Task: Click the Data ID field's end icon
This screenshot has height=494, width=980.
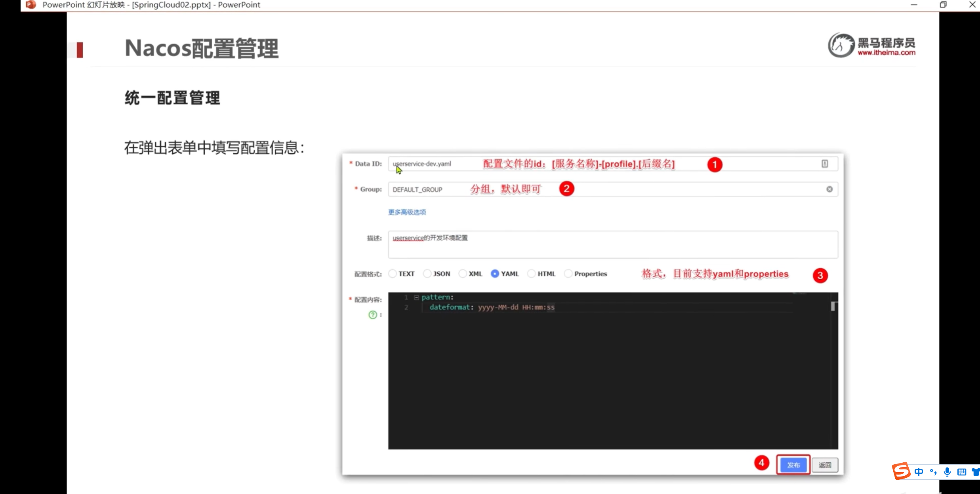Action: (x=824, y=164)
